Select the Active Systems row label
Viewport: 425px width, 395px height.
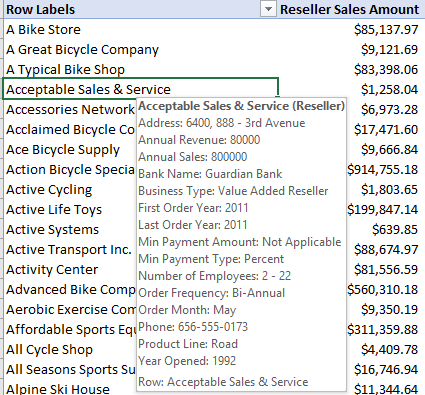(x=70, y=229)
